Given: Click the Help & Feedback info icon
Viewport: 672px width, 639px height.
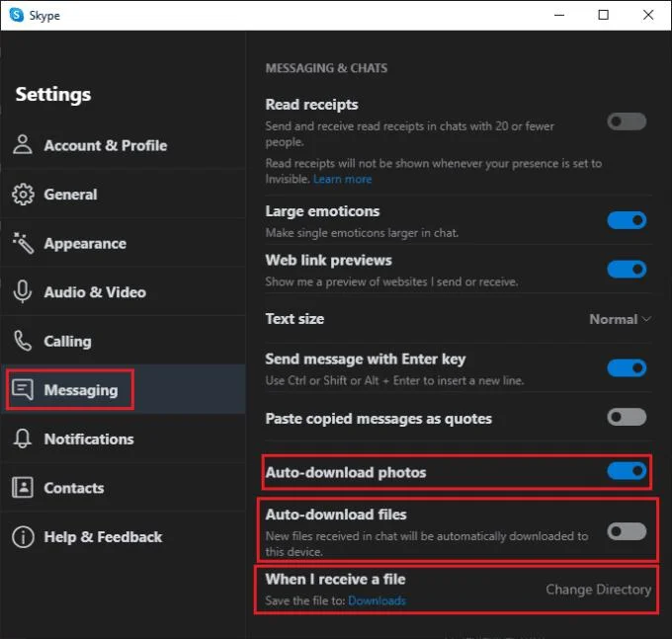Looking at the screenshot, I should coord(23,536).
